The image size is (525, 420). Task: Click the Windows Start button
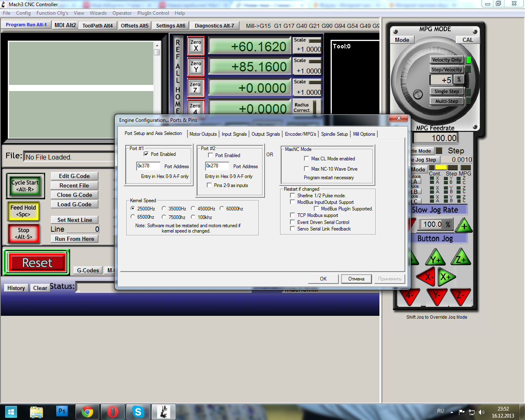(x=11, y=411)
